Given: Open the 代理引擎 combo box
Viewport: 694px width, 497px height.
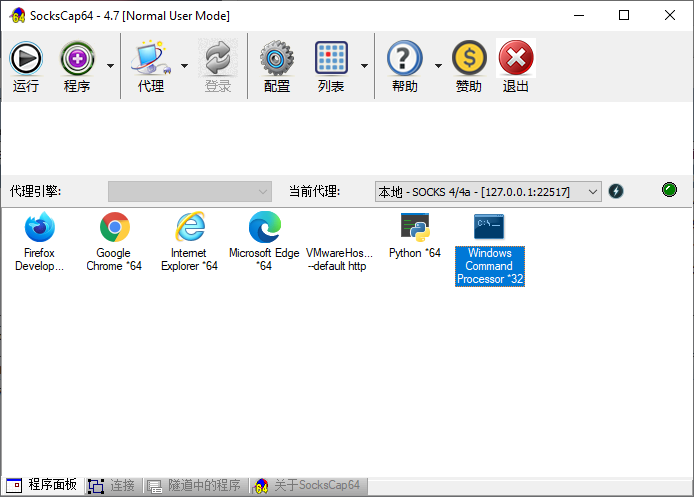Looking at the screenshot, I should 190,191.
